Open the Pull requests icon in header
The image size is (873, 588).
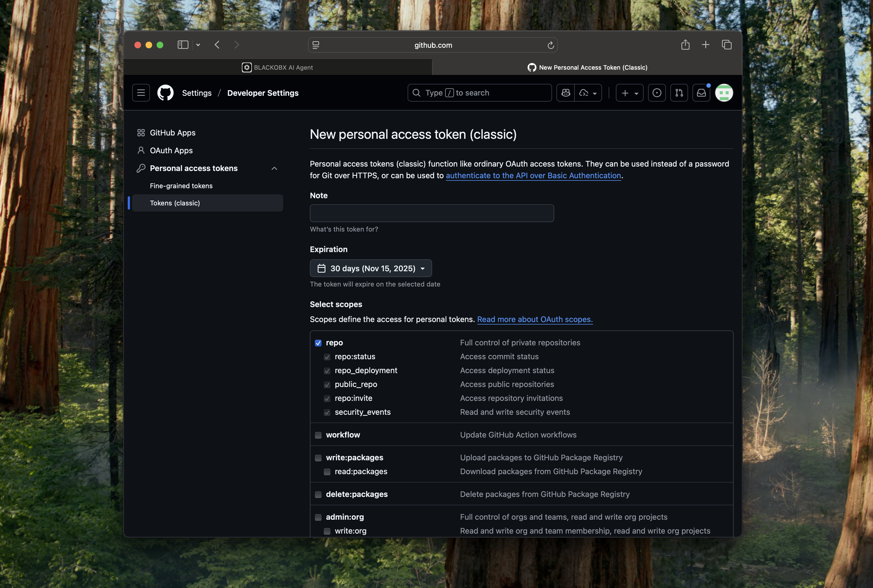pos(679,93)
